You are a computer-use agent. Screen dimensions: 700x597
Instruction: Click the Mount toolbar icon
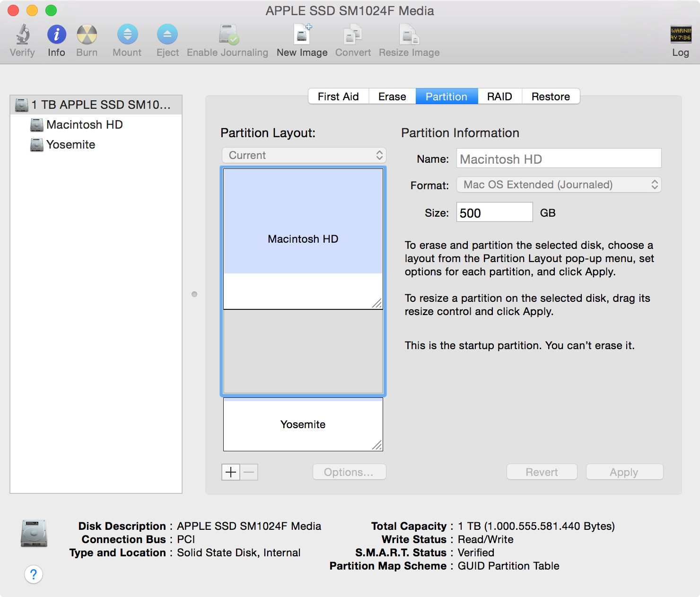point(127,35)
